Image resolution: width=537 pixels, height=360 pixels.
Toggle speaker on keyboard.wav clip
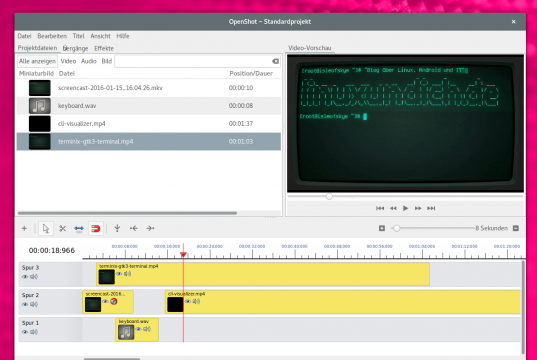tap(147, 329)
